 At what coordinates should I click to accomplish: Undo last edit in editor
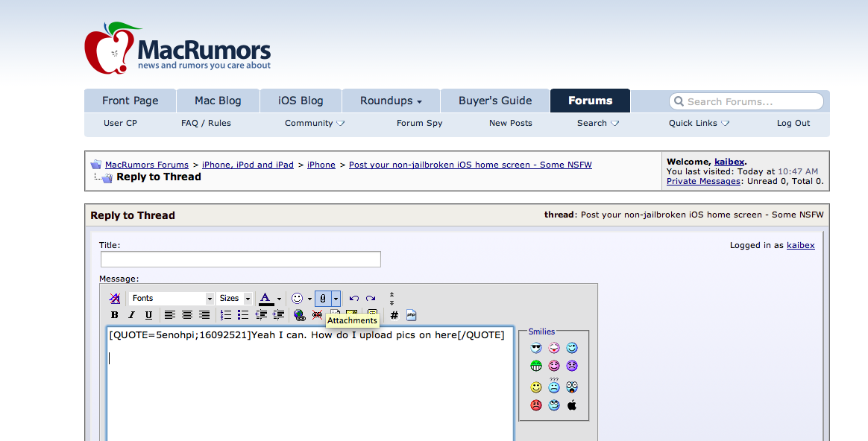coord(354,298)
